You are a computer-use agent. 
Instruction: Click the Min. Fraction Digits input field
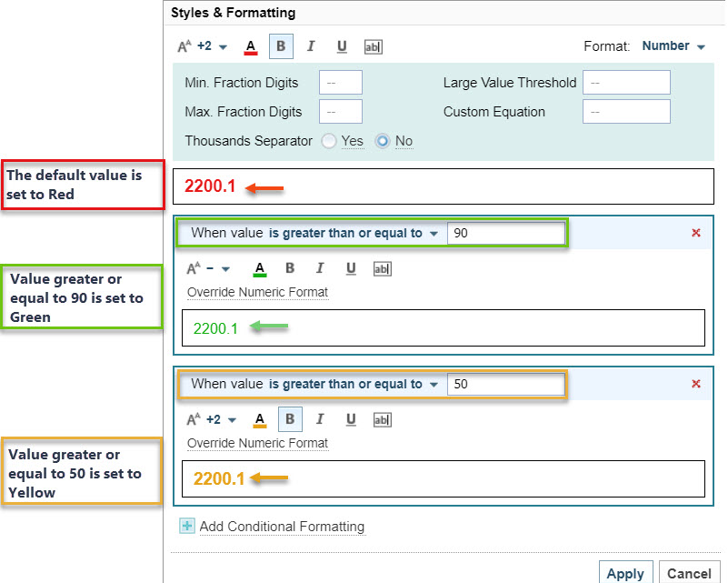(341, 83)
